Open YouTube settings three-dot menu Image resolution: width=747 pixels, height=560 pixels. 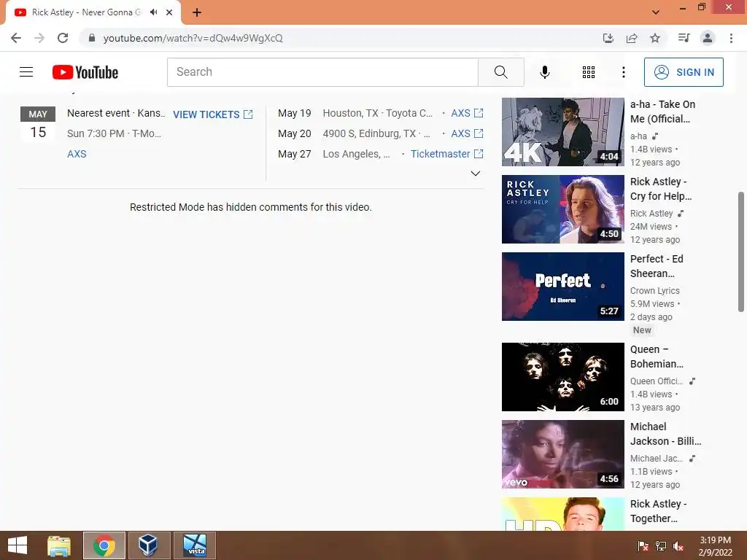[623, 72]
